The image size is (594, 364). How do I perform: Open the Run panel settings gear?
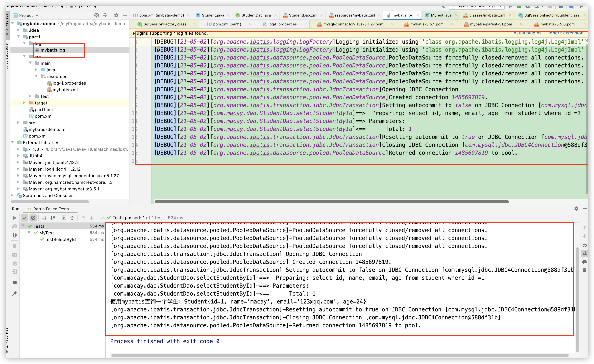click(576, 209)
